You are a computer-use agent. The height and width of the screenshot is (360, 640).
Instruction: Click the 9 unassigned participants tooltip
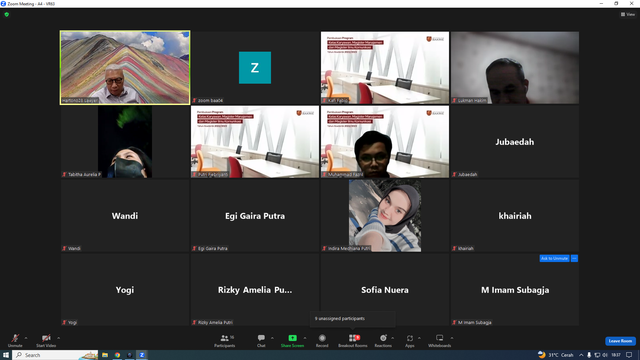(353, 319)
